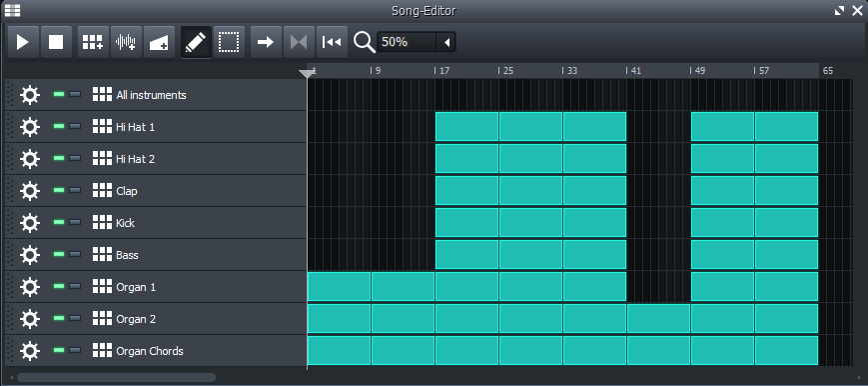Click the zoom dropdown arrow
The height and width of the screenshot is (386, 868).
(446, 42)
